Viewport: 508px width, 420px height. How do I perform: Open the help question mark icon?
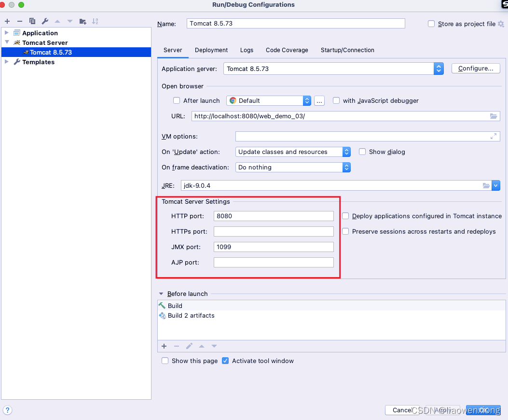point(7,410)
